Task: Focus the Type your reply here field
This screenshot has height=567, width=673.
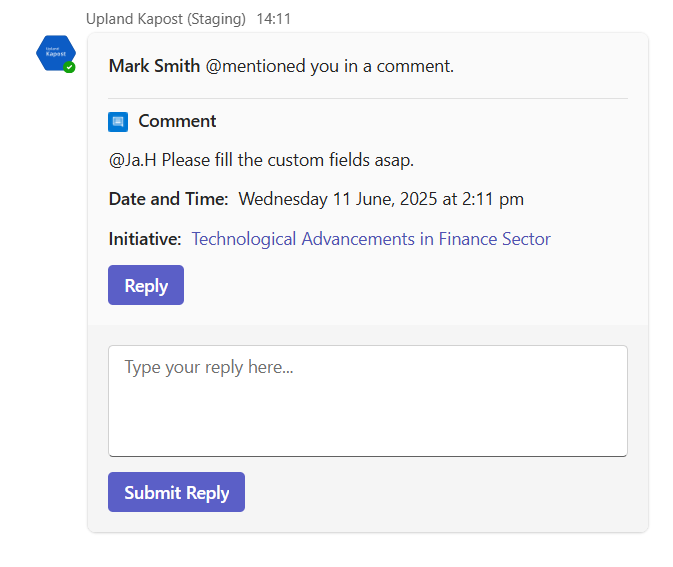Action: tap(368, 401)
